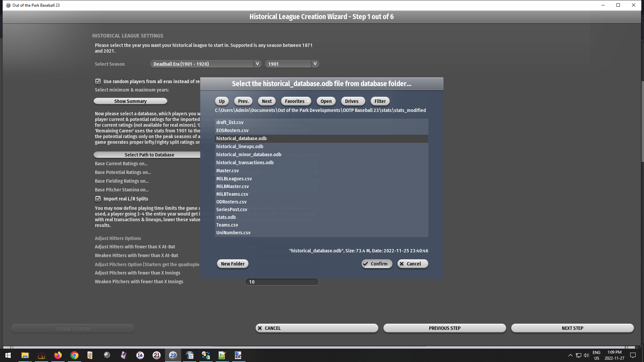Click the Next navigation button
The height and width of the screenshot is (362, 644).
[267, 101]
